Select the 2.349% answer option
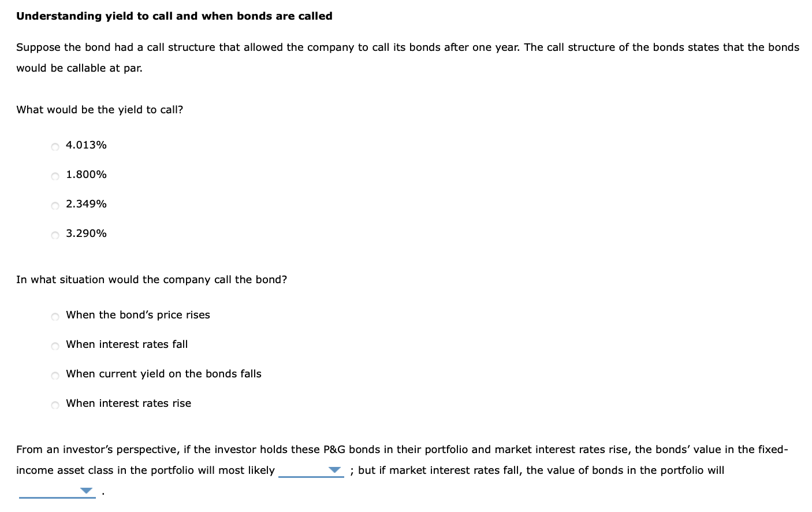Viewport: 812px width, 512px height. (x=55, y=205)
